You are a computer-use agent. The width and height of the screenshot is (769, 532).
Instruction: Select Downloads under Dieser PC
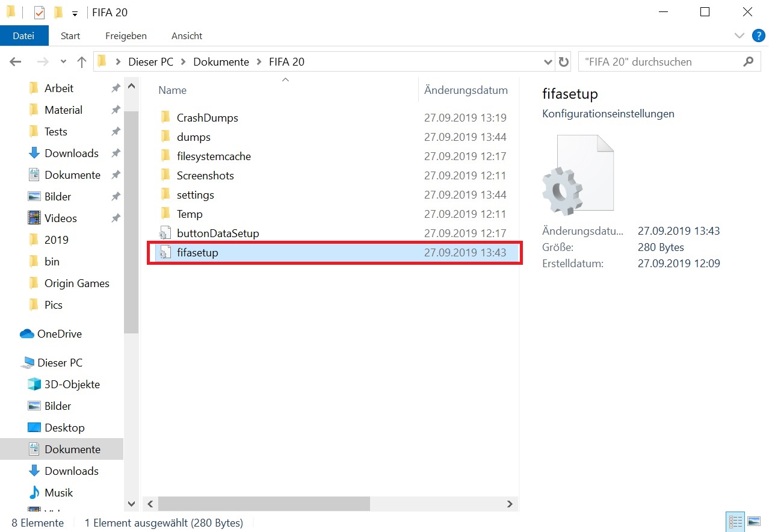pos(71,471)
